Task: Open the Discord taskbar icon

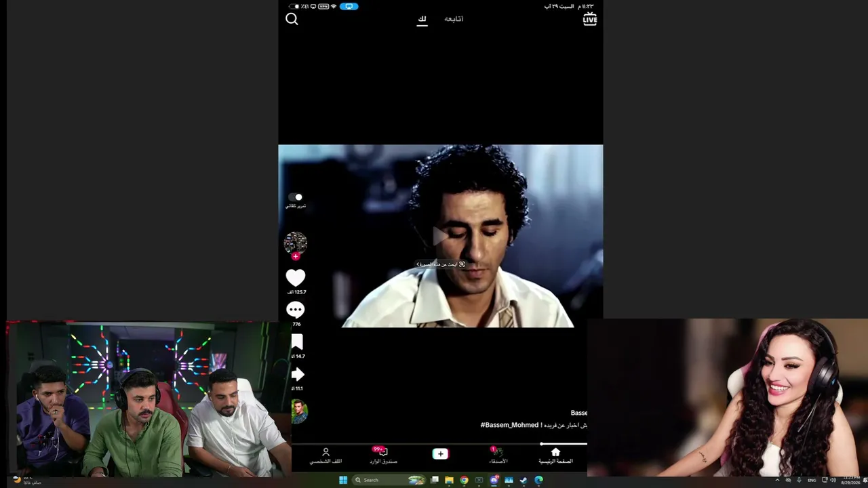Action: point(494,480)
